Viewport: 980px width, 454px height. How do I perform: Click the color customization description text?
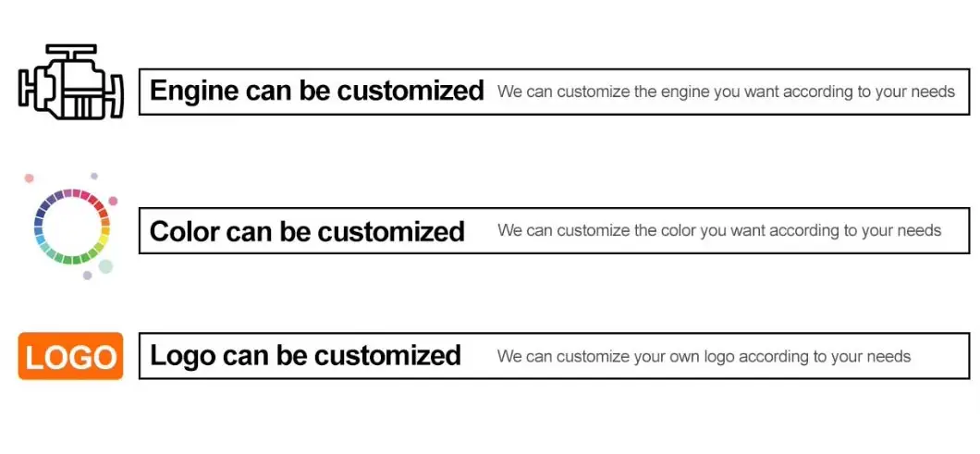(719, 230)
